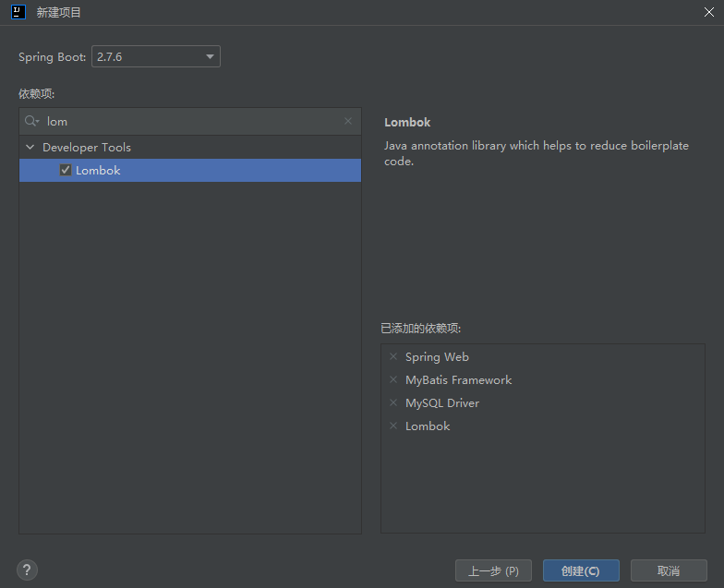Open the Spring Boot version dropdown
The width and height of the screenshot is (724, 588).
point(156,56)
